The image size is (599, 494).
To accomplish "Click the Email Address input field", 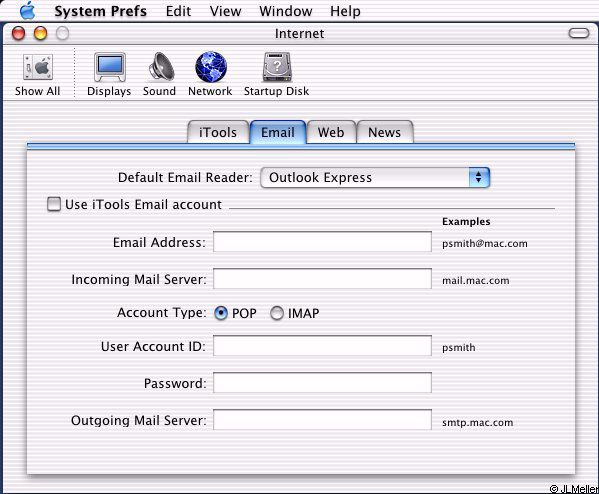I will click(x=322, y=241).
